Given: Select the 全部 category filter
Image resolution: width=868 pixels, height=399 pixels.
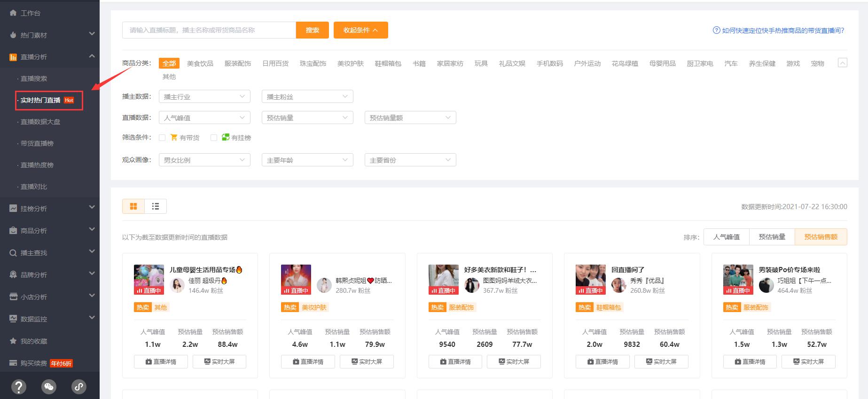Looking at the screenshot, I should pyautogui.click(x=169, y=63).
